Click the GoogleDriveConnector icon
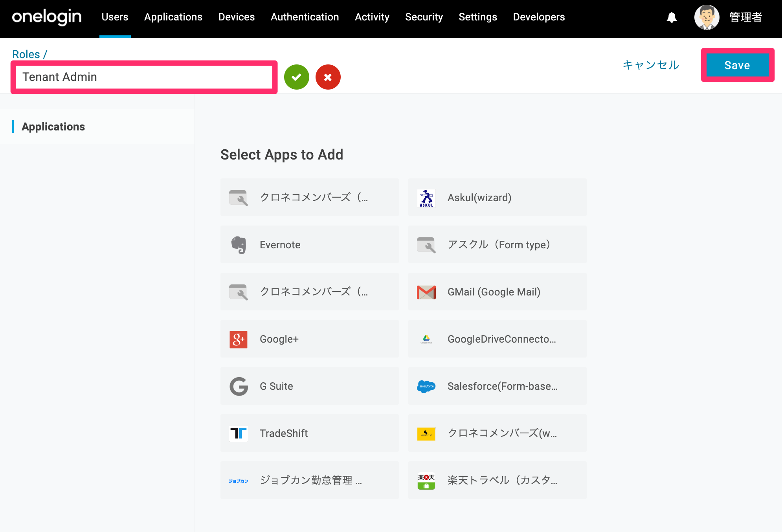The height and width of the screenshot is (532, 782). (426, 339)
